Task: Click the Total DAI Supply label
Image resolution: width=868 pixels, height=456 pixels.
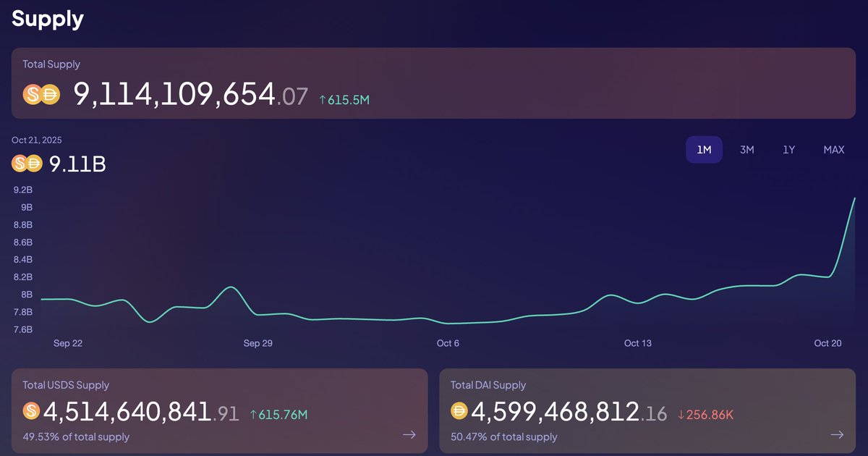Action: [x=488, y=385]
